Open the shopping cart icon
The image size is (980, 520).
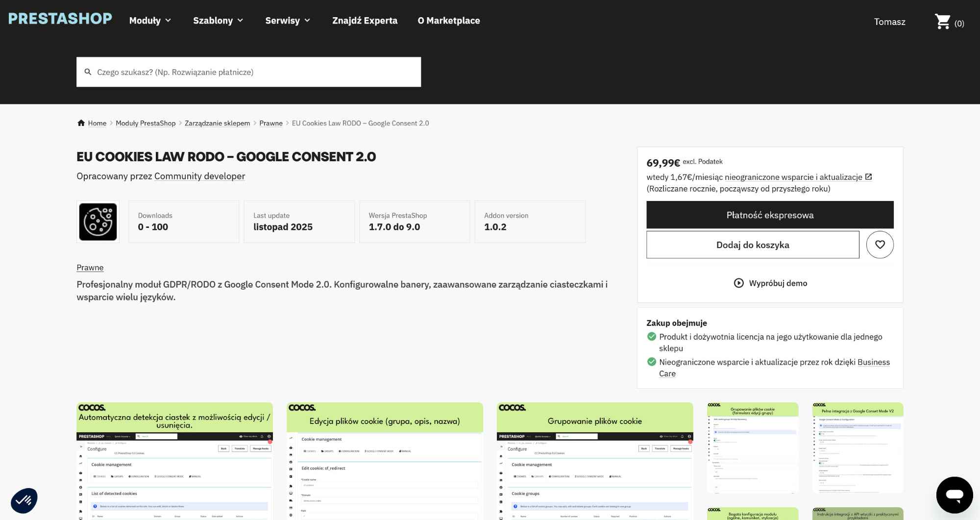tap(942, 22)
